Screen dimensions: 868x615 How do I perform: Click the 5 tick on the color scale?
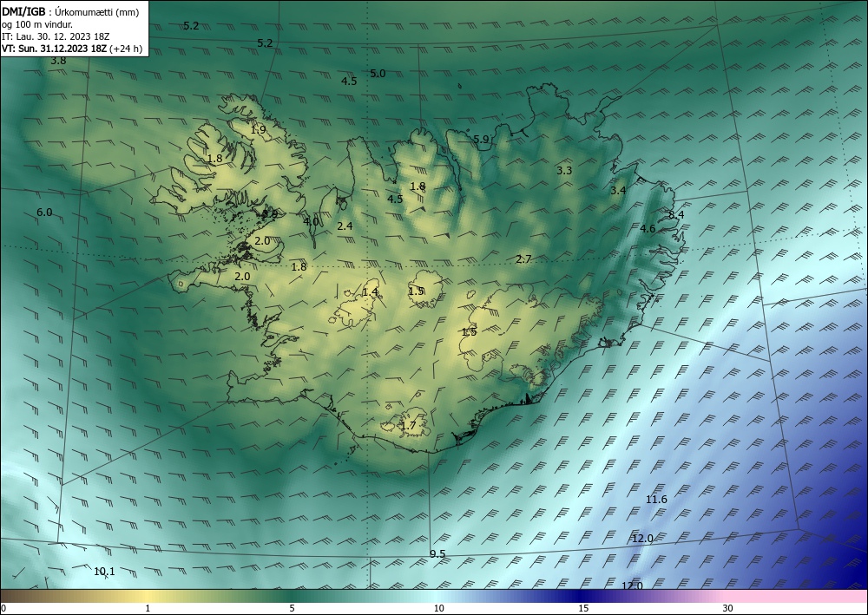click(x=292, y=609)
